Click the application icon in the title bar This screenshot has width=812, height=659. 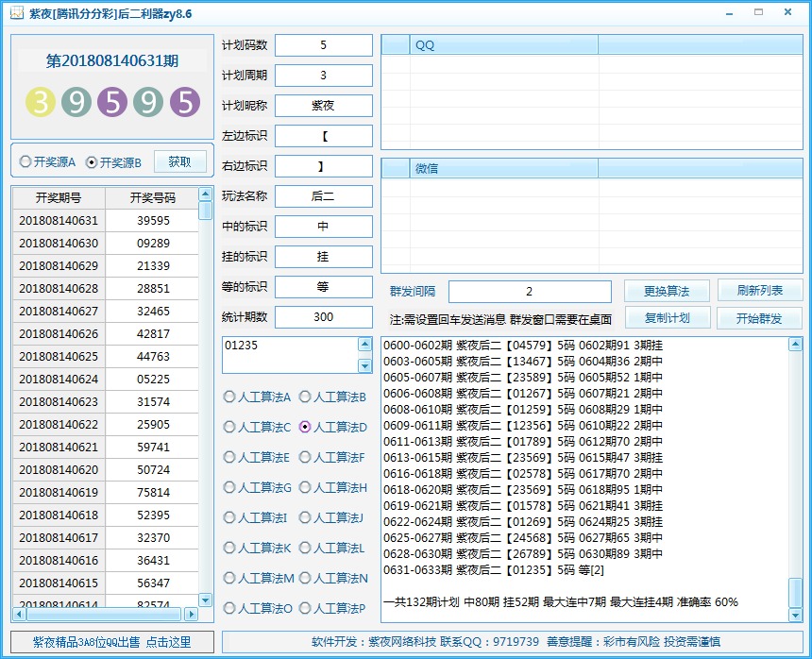(15, 13)
